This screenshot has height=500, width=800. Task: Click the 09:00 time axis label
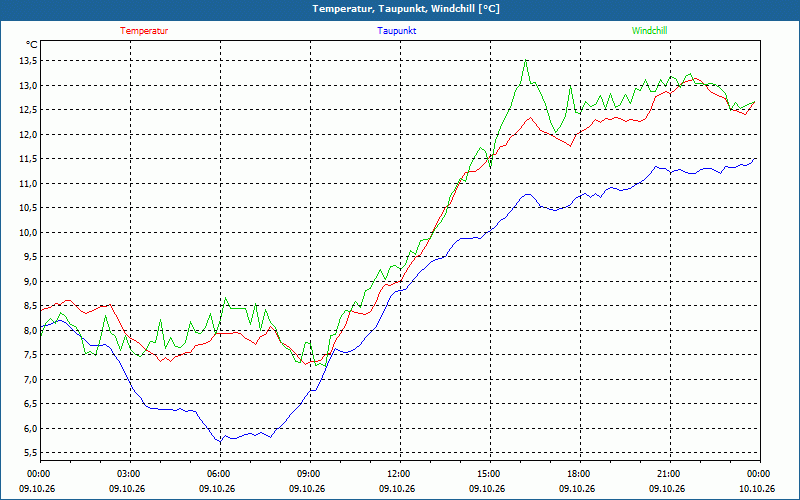click(310, 473)
